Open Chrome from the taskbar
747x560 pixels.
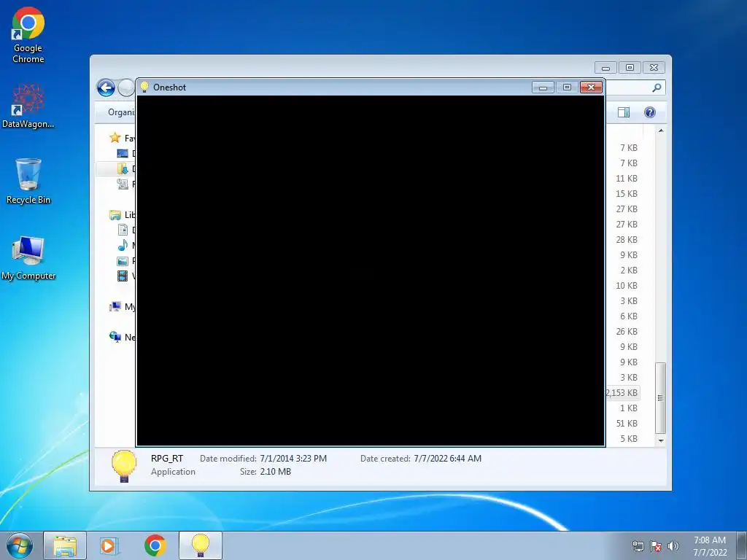[x=155, y=545]
